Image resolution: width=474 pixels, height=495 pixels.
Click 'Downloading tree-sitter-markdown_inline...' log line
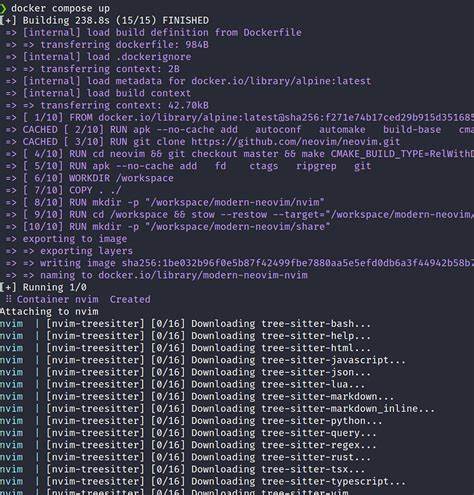point(217,409)
